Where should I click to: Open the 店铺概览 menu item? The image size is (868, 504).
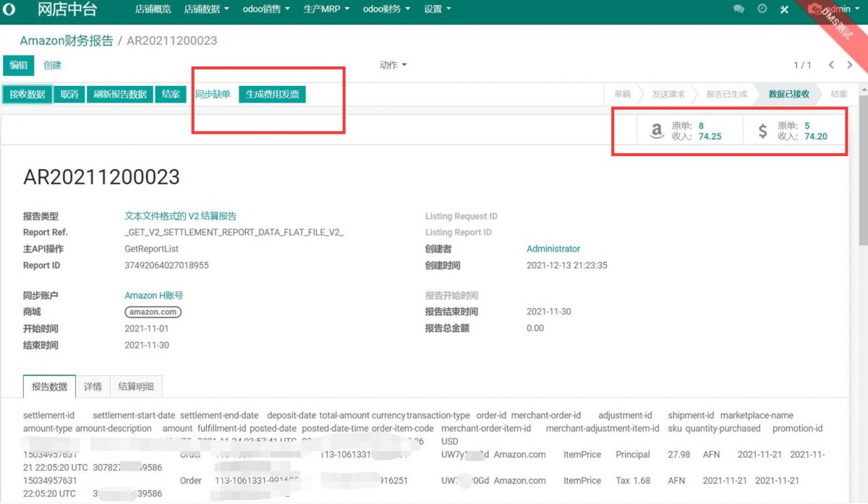tap(153, 9)
